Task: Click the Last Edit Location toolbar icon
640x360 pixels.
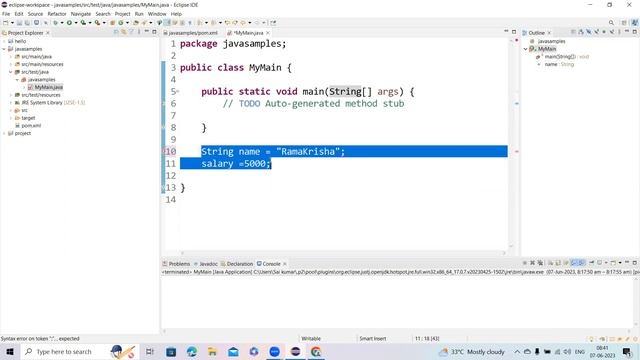Action: point(227,23)
